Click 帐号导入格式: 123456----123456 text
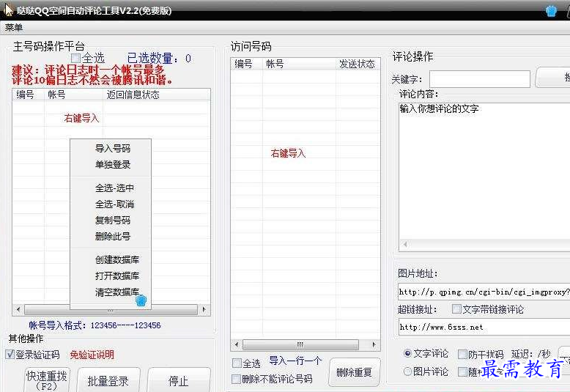 coord(95,325)
